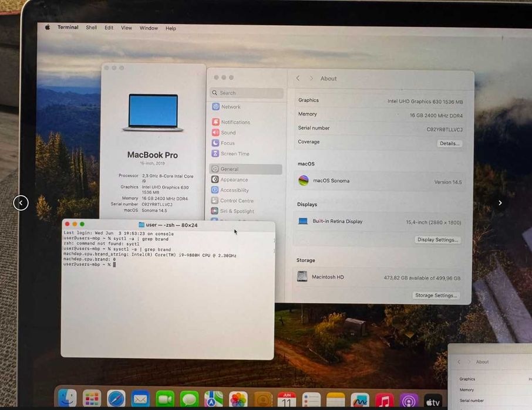Open Notes from the Dock
Image resolution: width=532 pixels, height=410 pixels.
[x=335, y=401]
